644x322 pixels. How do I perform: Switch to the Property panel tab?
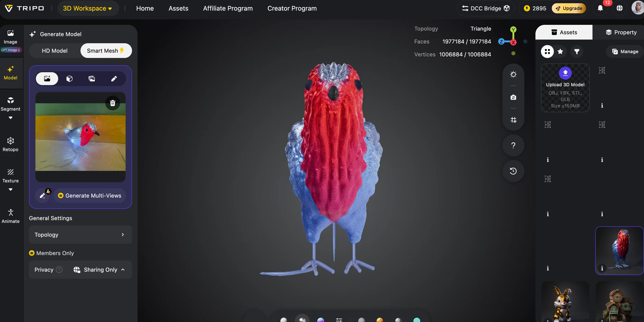coord(621,32)
